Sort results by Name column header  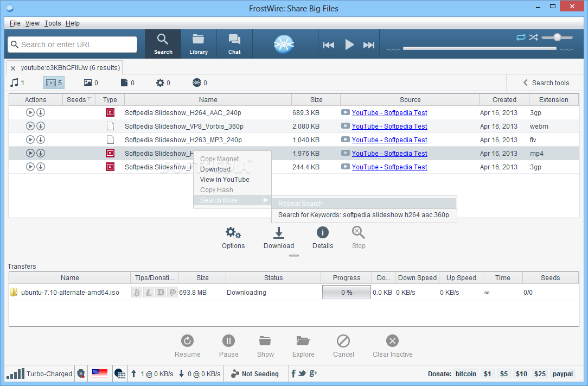[208, 99]
